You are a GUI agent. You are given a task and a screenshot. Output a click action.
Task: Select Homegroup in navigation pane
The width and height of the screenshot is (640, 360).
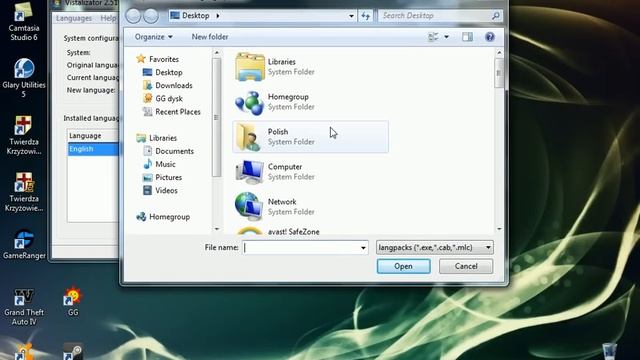(x=169, y=217)
